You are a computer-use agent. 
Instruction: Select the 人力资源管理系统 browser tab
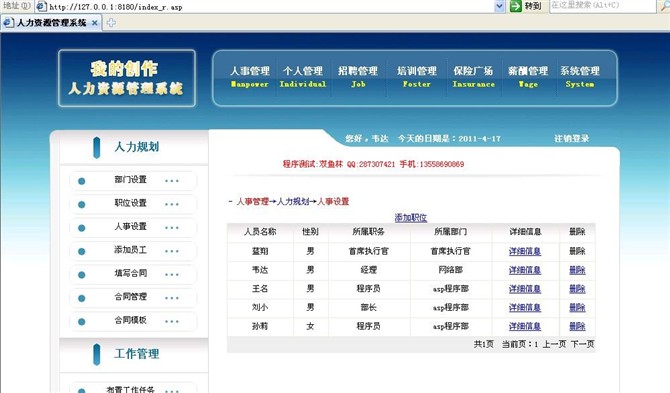tap(51, 23)
